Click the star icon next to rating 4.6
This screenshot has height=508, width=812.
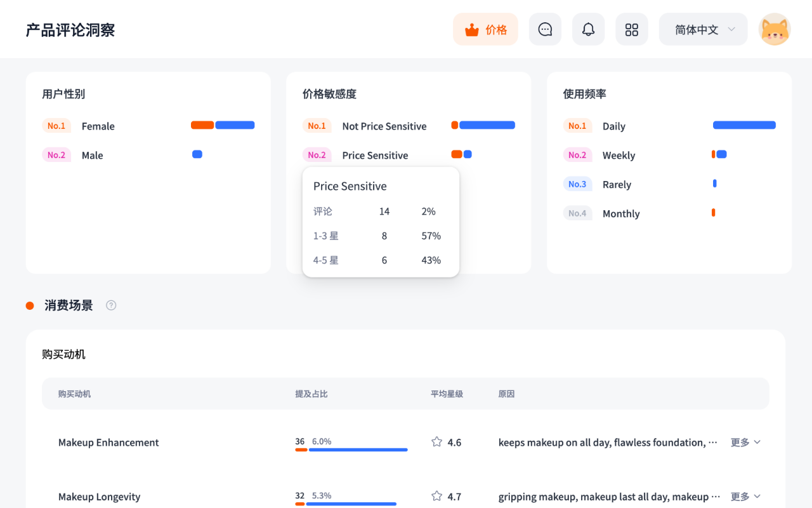436,442
